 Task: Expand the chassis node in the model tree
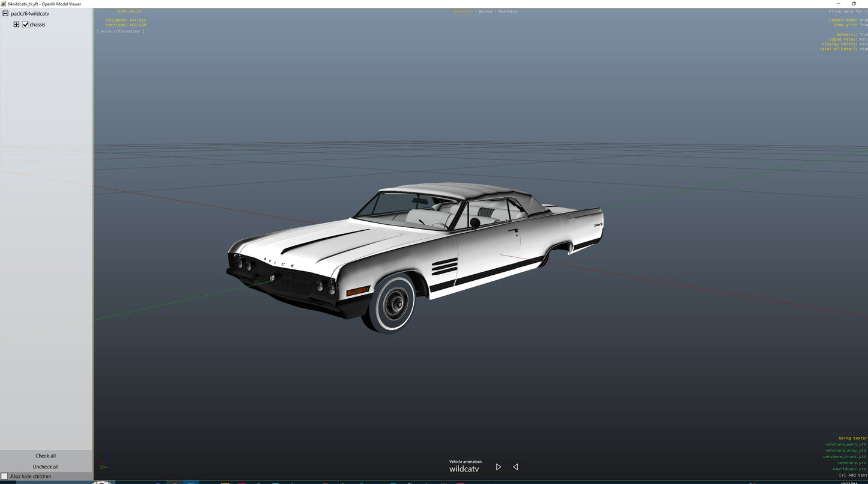point(16,24)
